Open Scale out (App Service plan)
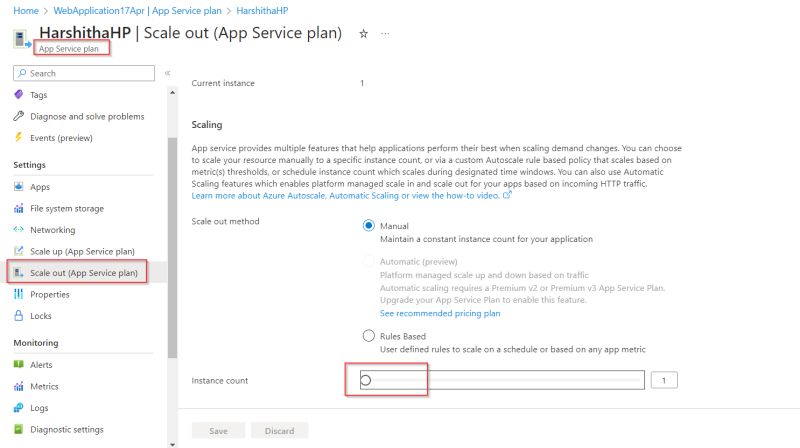The width and height of the screenshot is (800, 448). tap(83, 272)
